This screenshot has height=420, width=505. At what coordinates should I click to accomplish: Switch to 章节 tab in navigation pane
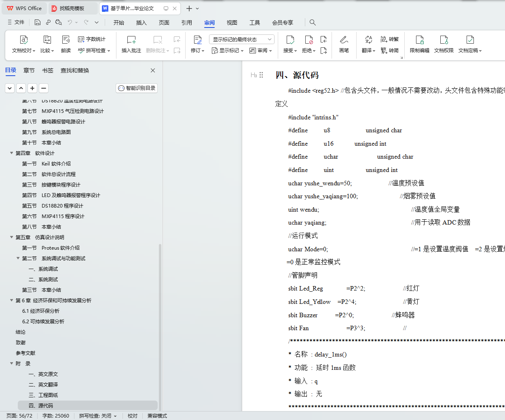29,70
